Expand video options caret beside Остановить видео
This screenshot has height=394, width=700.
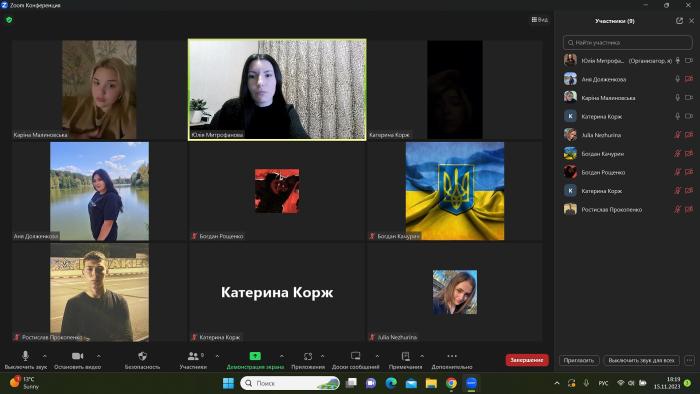pyautogui.click(x=99, y=356)
